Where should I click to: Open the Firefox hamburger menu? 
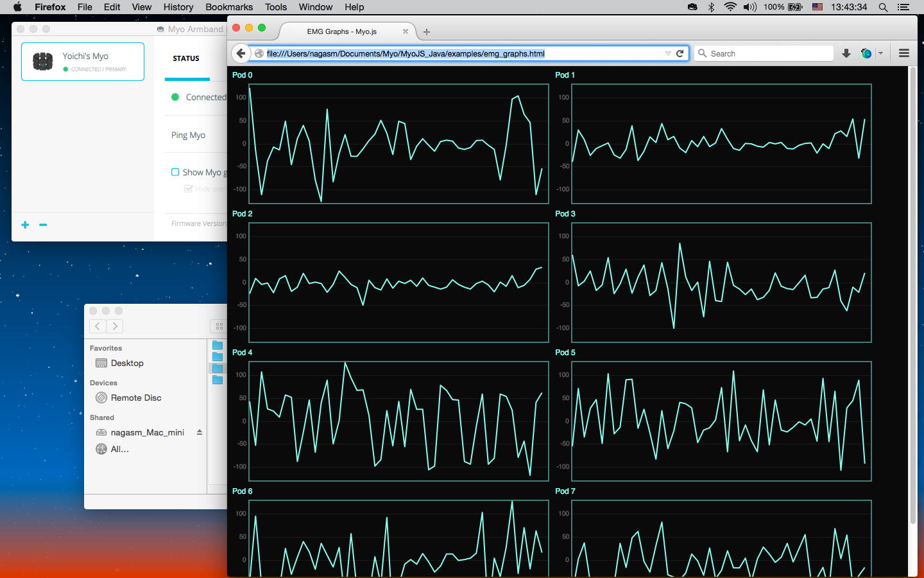[903, 53]
